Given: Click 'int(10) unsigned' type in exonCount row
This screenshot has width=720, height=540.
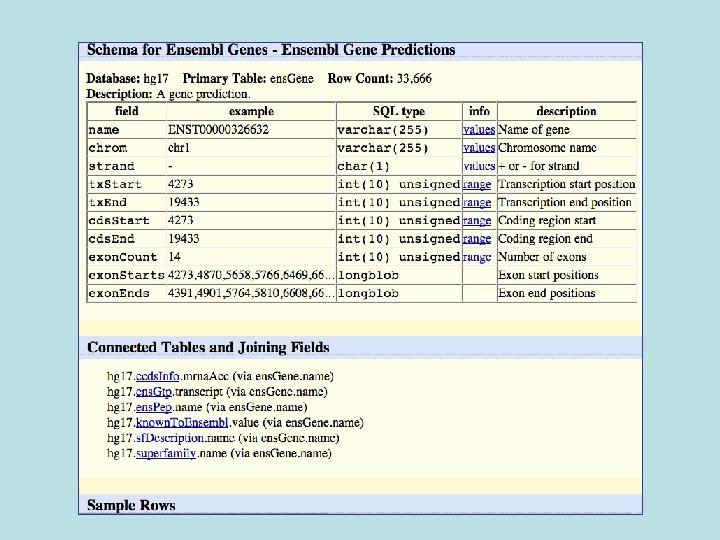Looking at the screenshot, I should (399, 257).
